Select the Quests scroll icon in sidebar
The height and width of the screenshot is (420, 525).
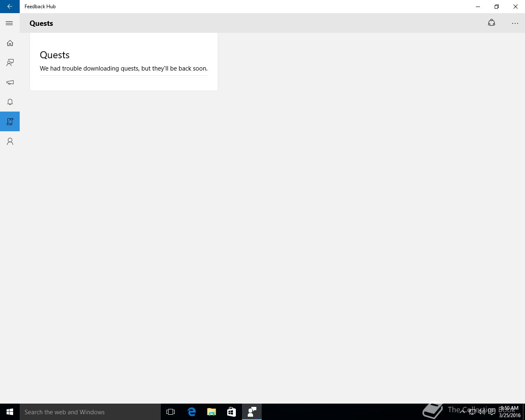pos(10,121)
